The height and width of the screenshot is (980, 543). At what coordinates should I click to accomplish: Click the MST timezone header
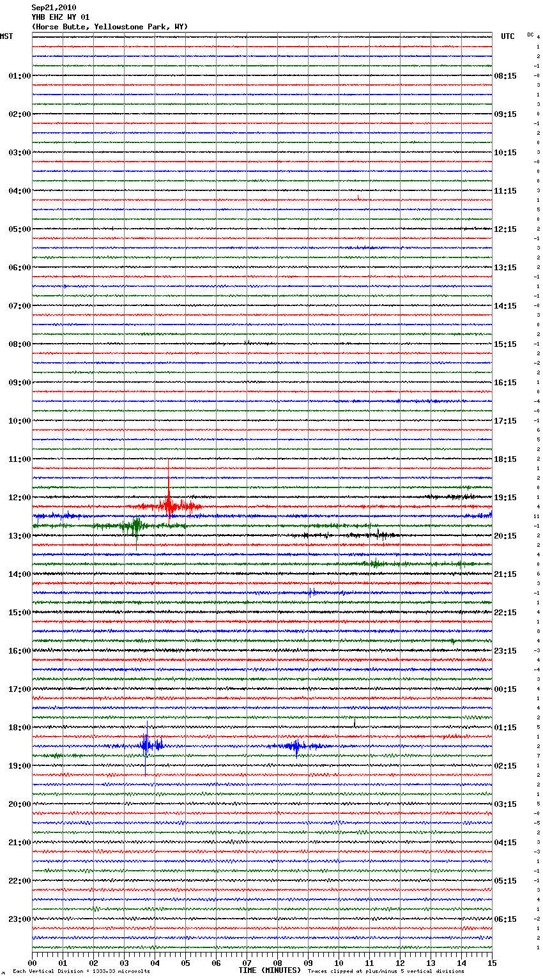coord(6,36)
